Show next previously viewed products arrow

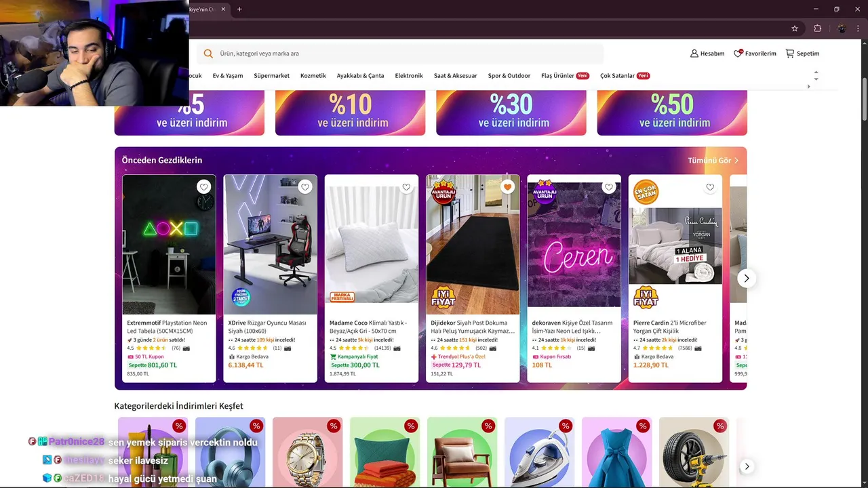[x=746, y=279]
